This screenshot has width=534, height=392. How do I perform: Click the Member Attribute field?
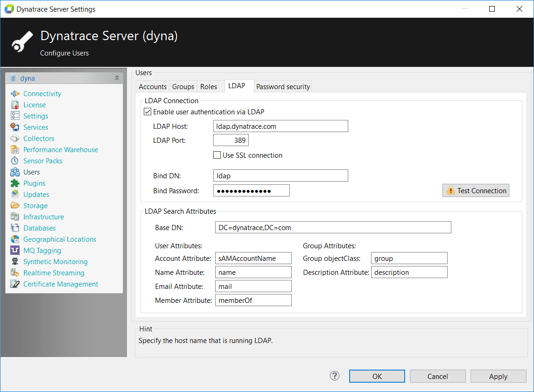tap(253, 300)
